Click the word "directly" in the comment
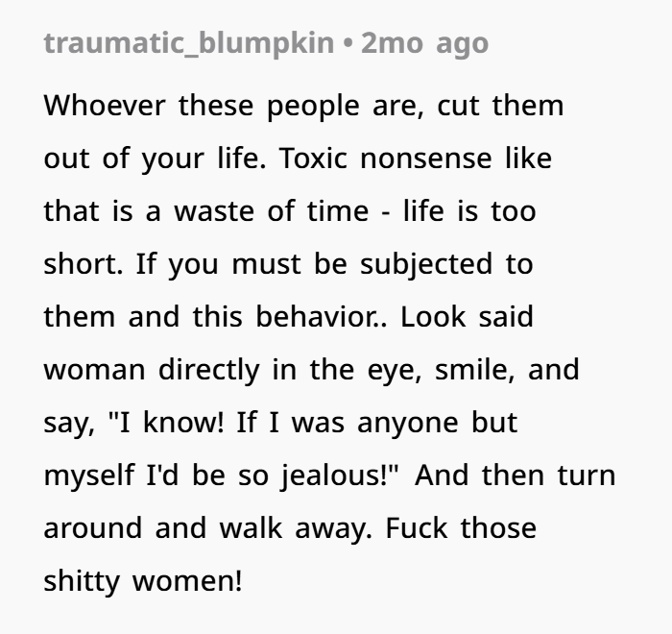The height and width of the screenshot is (634, 672). pyautogui.click(x=209, y=369)
